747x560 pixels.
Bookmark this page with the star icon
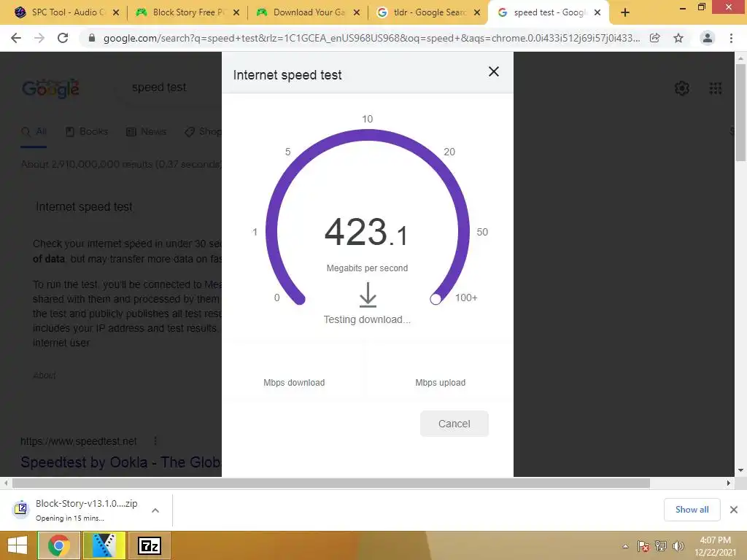[678, 38]
